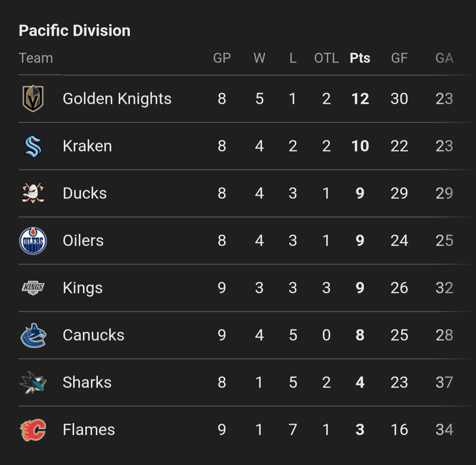Click the Flames team logo
The width and height of the screenshot is (476, 465).
(33, 430)
